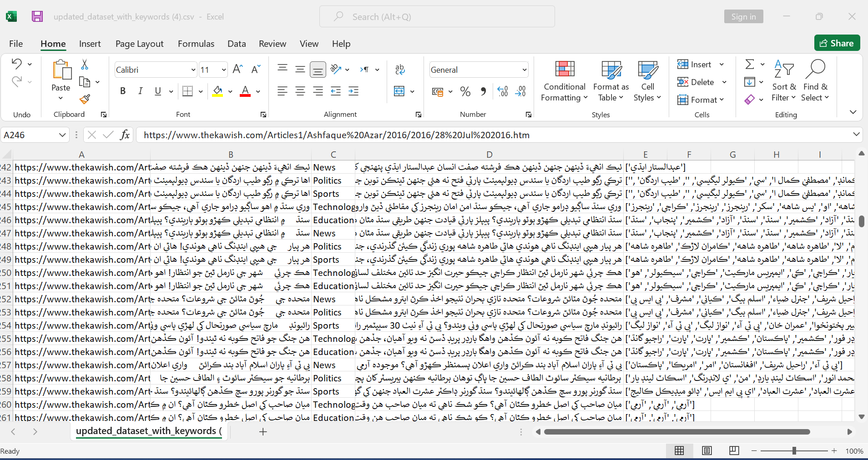Click the green Share button

coord(837,43)
